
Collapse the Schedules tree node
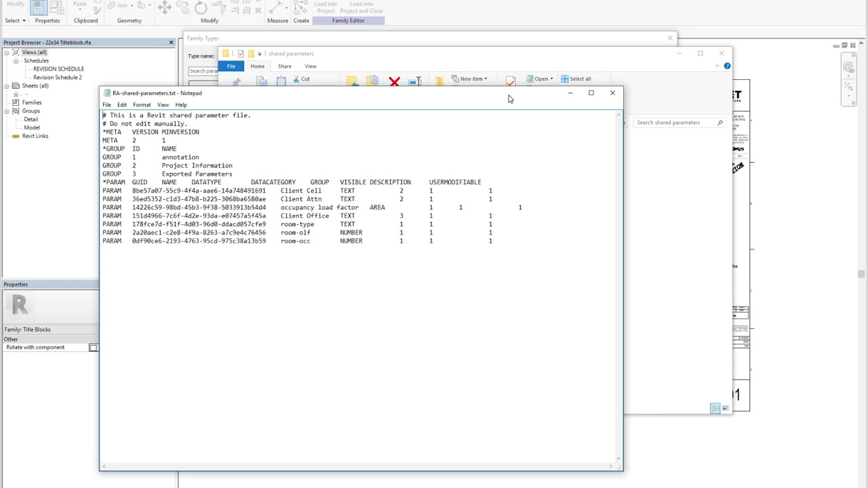point(16,60)
